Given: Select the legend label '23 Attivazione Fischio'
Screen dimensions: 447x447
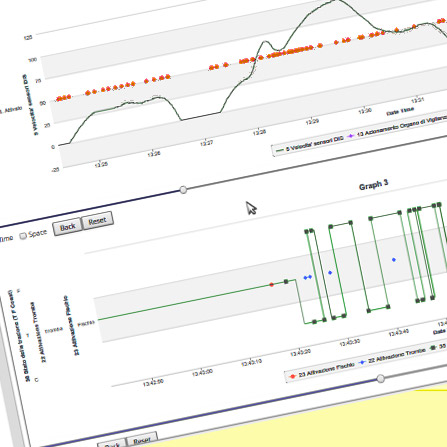Looking at the screenshot, I should (326, 370).
